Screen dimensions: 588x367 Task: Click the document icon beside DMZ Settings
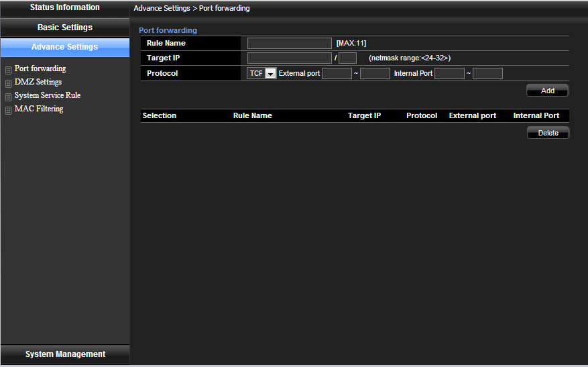[8, 83]
